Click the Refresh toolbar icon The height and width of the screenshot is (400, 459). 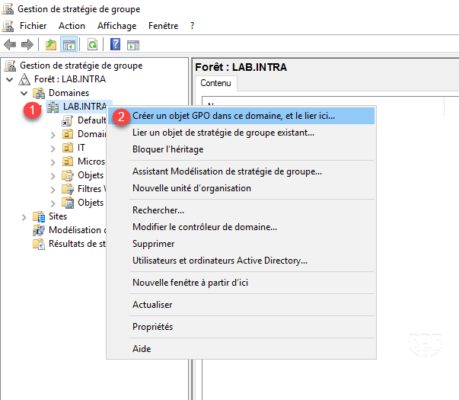pos(92,45)
